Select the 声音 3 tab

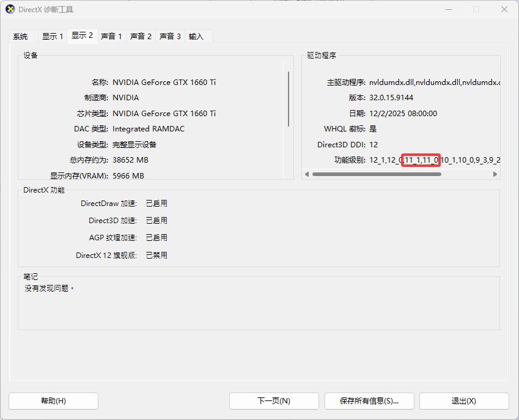[x=170, y=36]
